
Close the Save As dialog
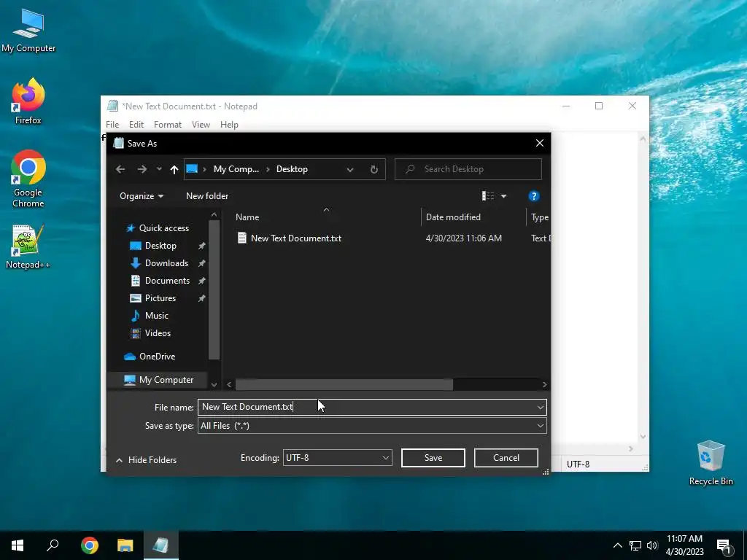tap(539, 144)
